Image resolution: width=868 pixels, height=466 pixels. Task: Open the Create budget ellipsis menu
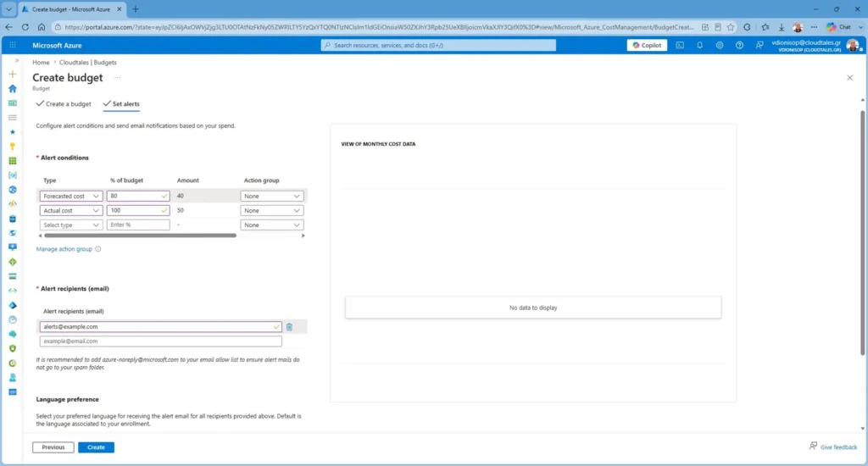point(117,78)
